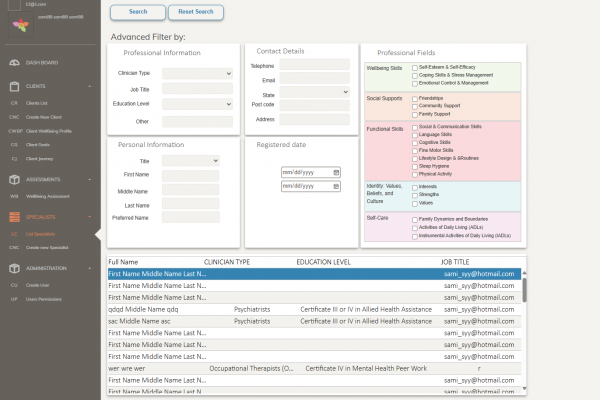600x400 pixels.
Task: Click the Assessments cube icon
Action: pos(14,179)
